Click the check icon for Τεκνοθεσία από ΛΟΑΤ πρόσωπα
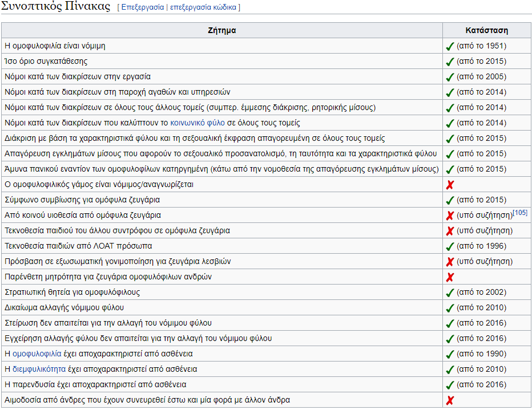 450,247
